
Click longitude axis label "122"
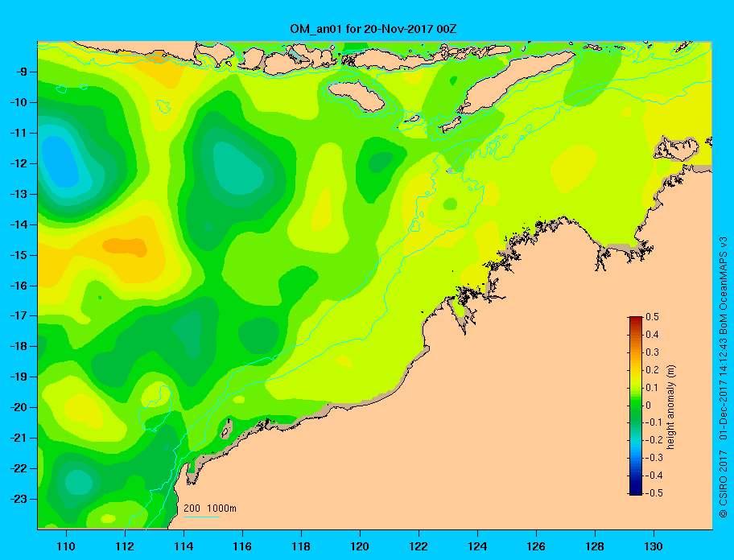(x=419, y=546)
